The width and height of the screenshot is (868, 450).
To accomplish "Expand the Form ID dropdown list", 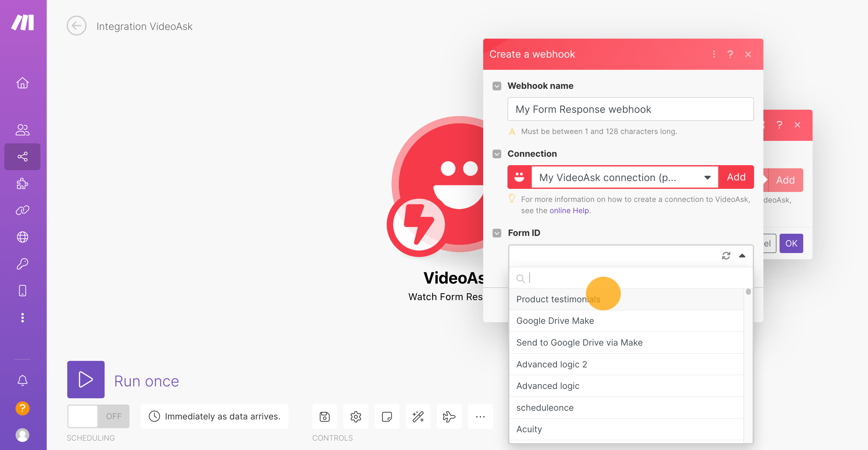I will [x=742, y=255].
